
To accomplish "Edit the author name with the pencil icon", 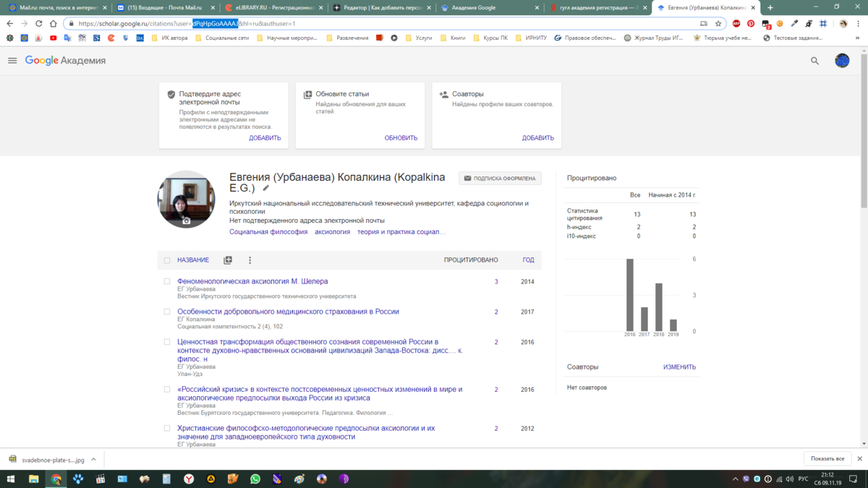I will [x=266, y=187].
